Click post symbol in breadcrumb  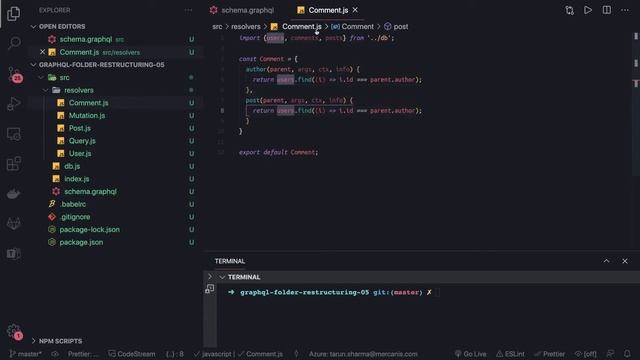(396, 27)
